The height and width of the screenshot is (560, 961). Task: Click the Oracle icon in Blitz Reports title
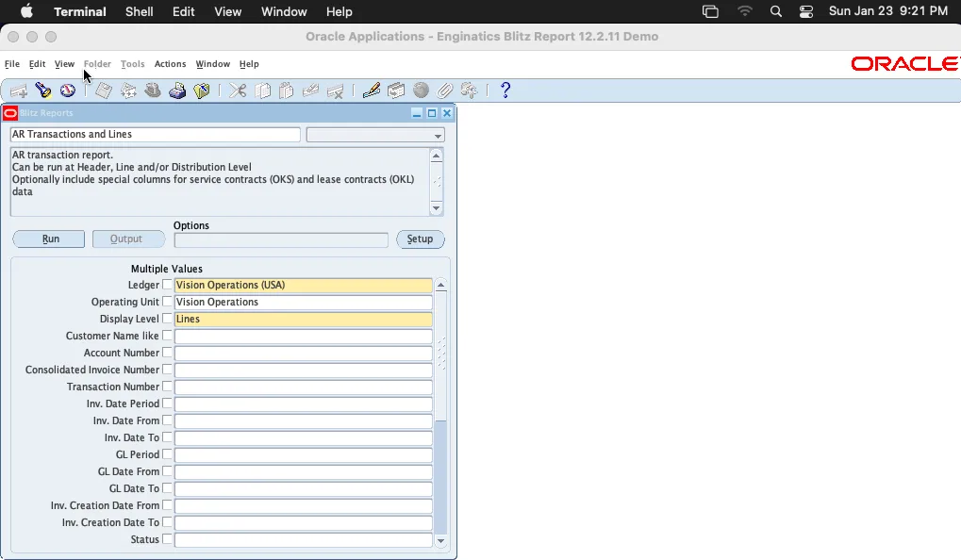click(x=9, y=113)
